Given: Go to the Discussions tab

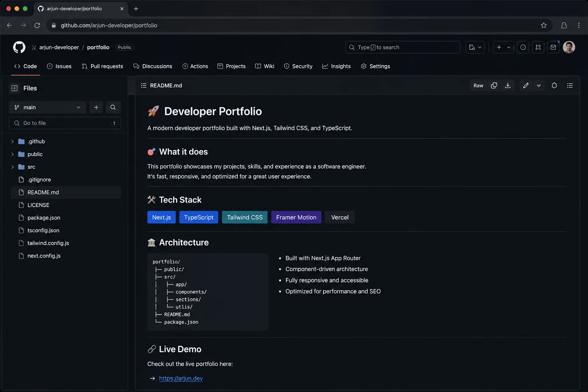Looking at the screenshot, I should click(153, 66).
